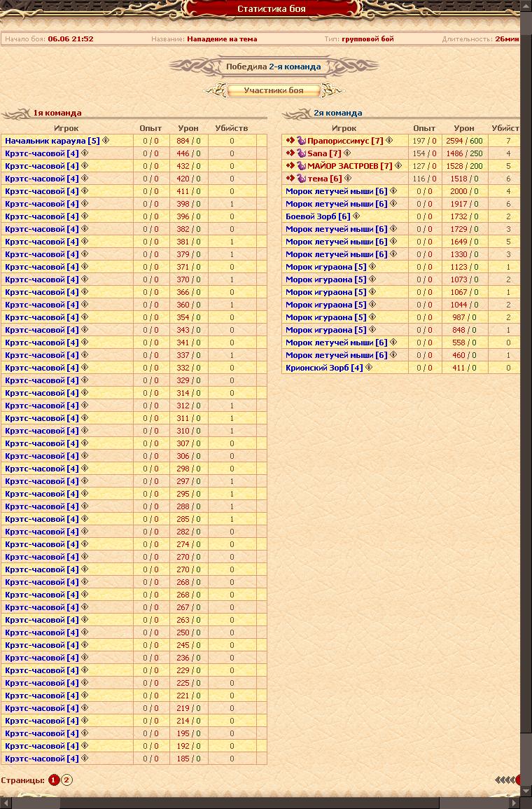
Task: Click Победила 2-я команда result banner
Action: (273, 67)
